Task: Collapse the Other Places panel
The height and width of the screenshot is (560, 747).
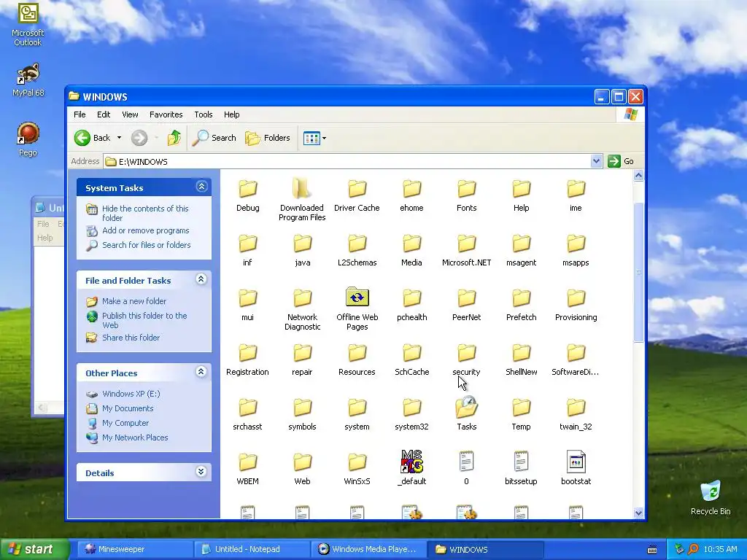Action: 201,371
